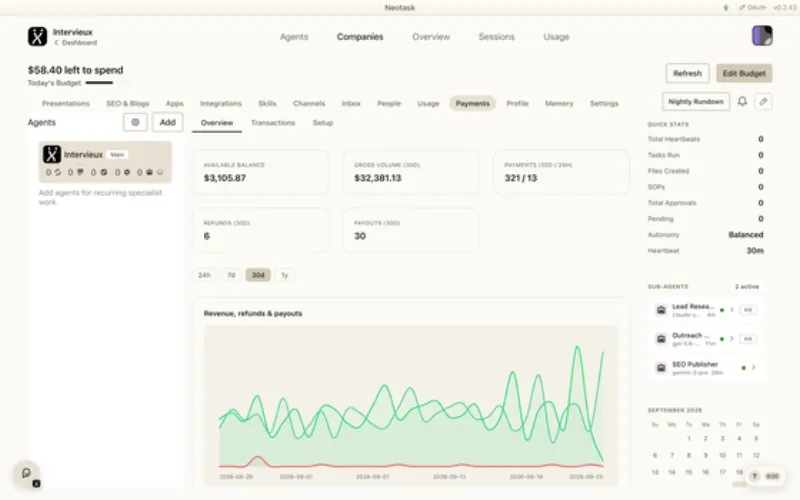800x500 pixels.
Task: Click the Payments (30d / 24h) card
Action: [562, 172]
